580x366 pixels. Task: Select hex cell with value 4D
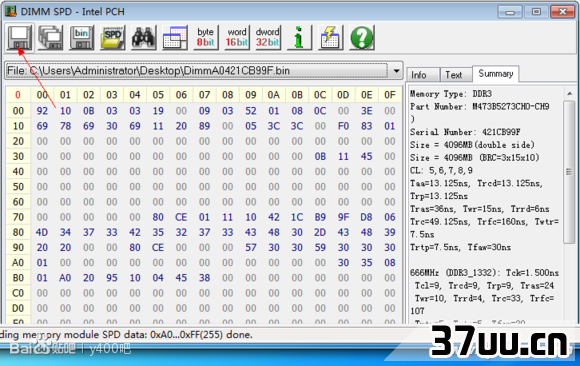pos(42,232)
